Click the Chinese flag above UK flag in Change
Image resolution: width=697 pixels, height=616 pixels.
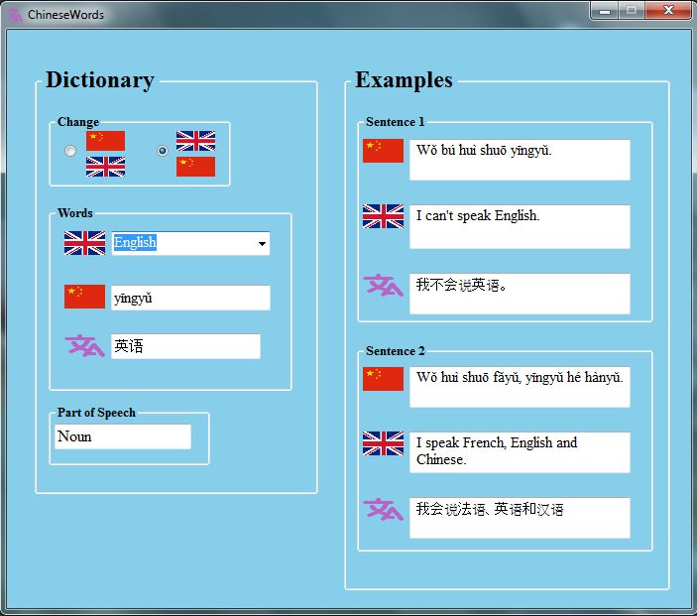[105, 141]
